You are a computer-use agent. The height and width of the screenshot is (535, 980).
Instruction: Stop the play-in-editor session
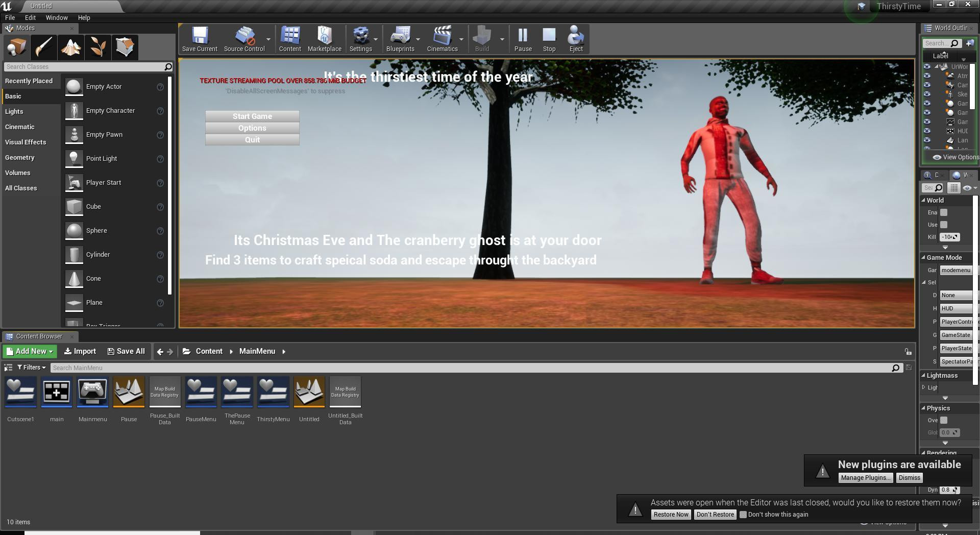(549, 39)
